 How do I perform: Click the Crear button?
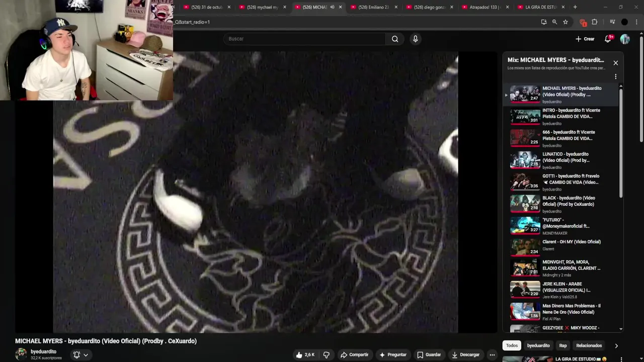[585, 39]
